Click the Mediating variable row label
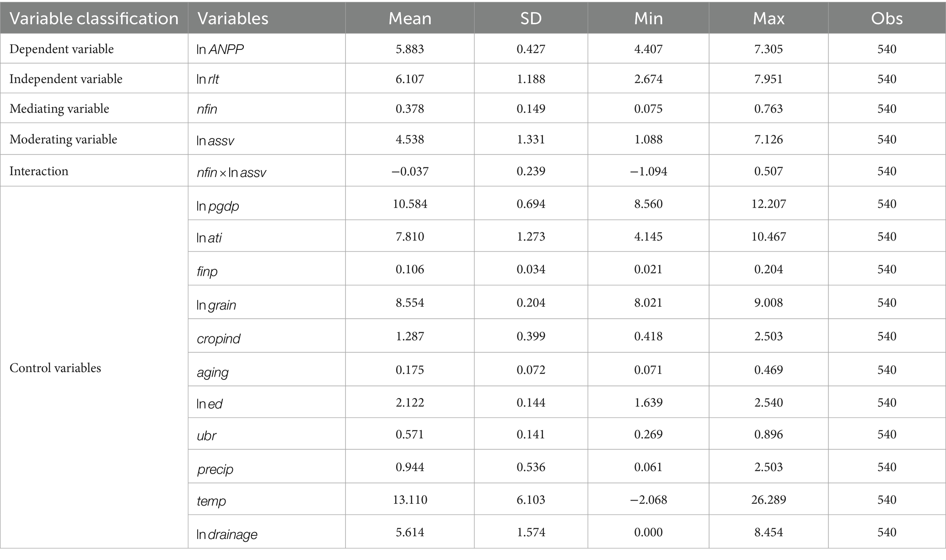The width and height of the screenshot is (946, 560). tap(59, 109)
